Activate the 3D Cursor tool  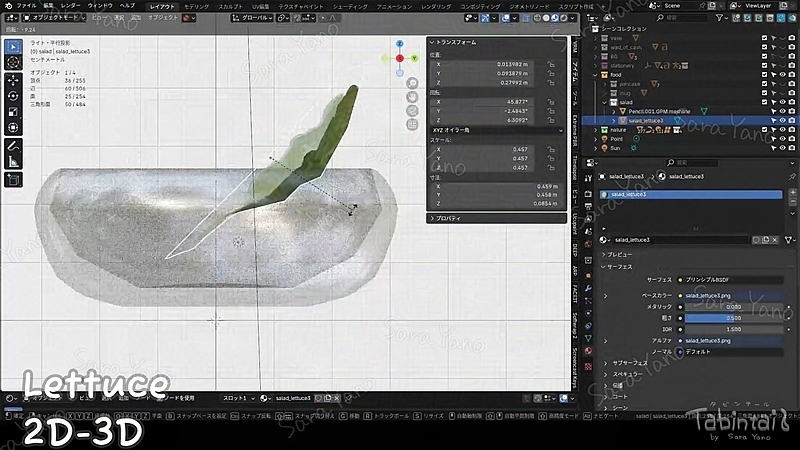tap(13, 63)
